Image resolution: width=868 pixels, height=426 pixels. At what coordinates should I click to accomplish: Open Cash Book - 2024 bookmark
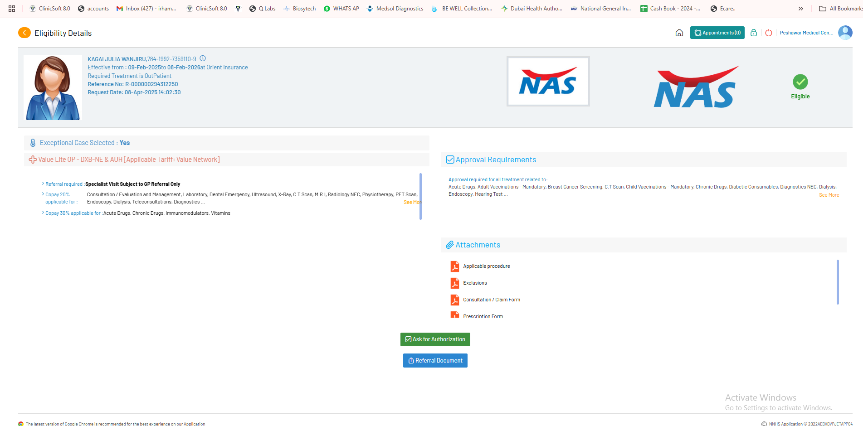tap(670, 9)
